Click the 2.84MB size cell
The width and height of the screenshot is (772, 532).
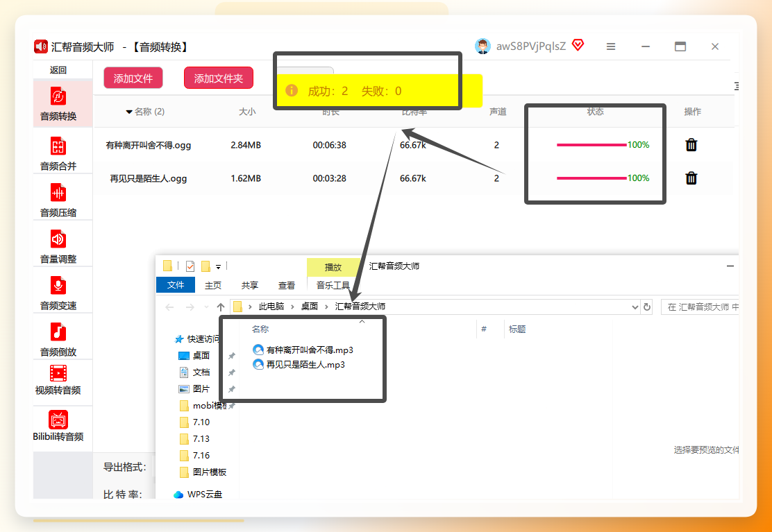click(x=246, y=145)
